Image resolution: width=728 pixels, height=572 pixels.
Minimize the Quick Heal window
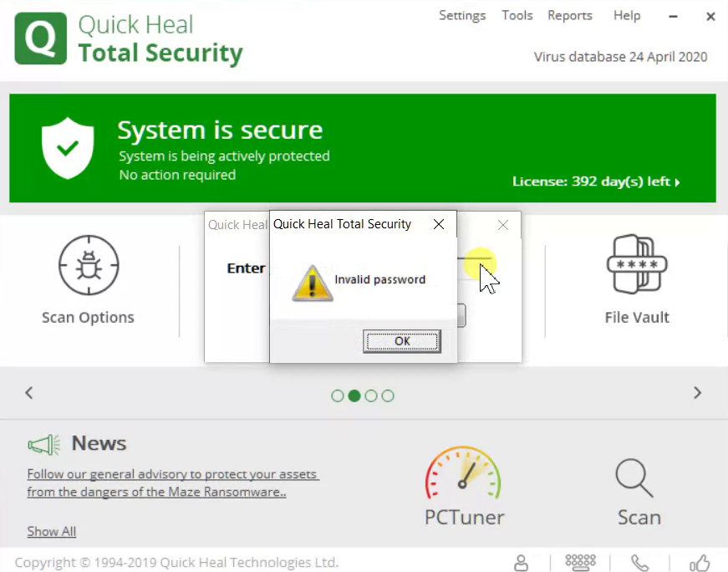click(x=673, y=17)
